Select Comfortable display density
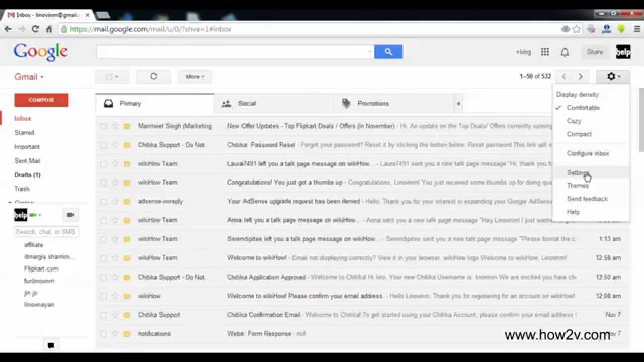The height and width of the screenshot is (362, 644). [591, 107]
